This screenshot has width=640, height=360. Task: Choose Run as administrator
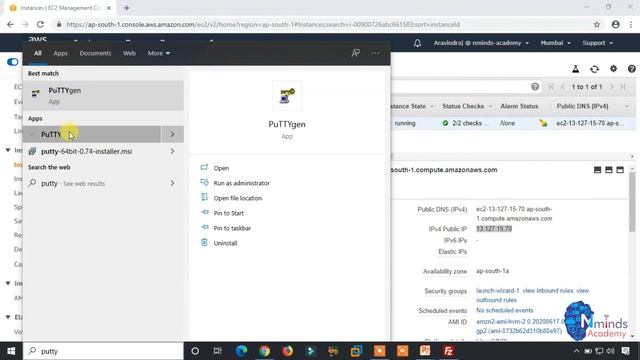coord(241,183)
